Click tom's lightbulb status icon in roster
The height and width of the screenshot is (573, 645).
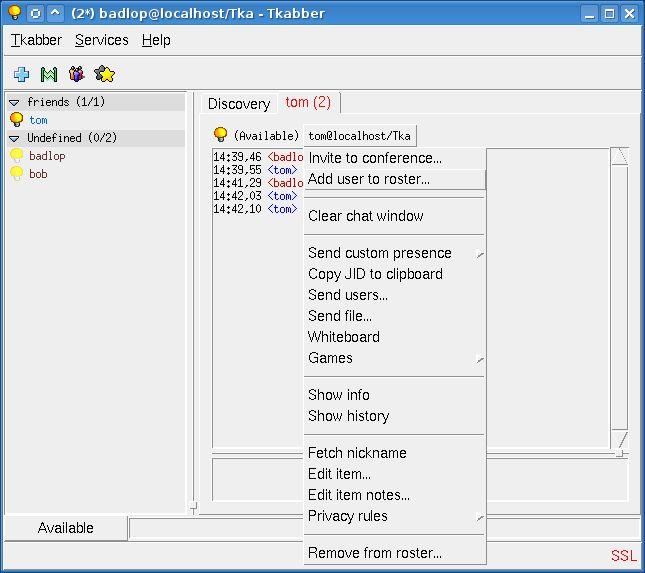coord(16,120)
